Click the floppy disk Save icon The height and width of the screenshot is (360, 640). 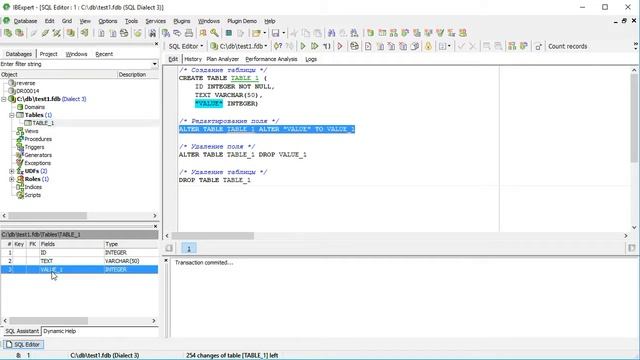click(276, 33)
